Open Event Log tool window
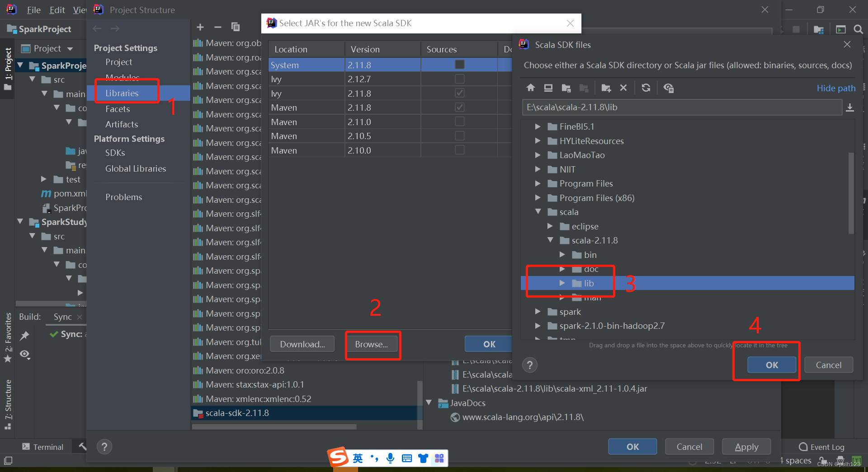Viewport: 868px width, 472px height. [x=821, y=447]
